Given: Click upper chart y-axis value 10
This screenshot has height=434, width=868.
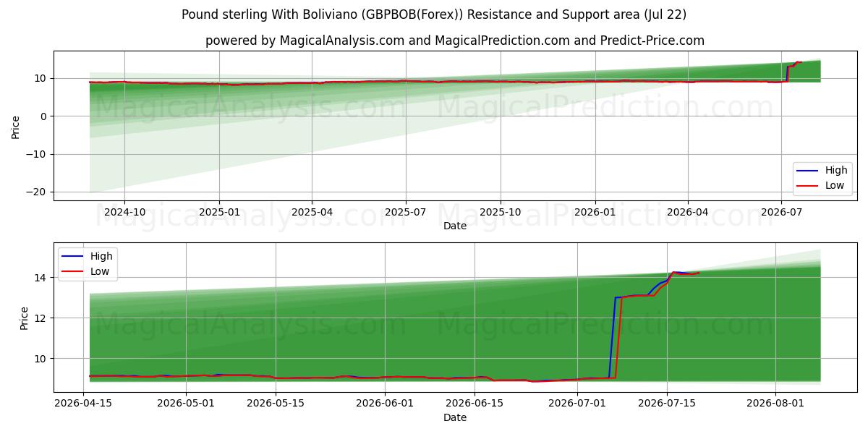Looking at the screenshot, I should [x=42, y=78].
